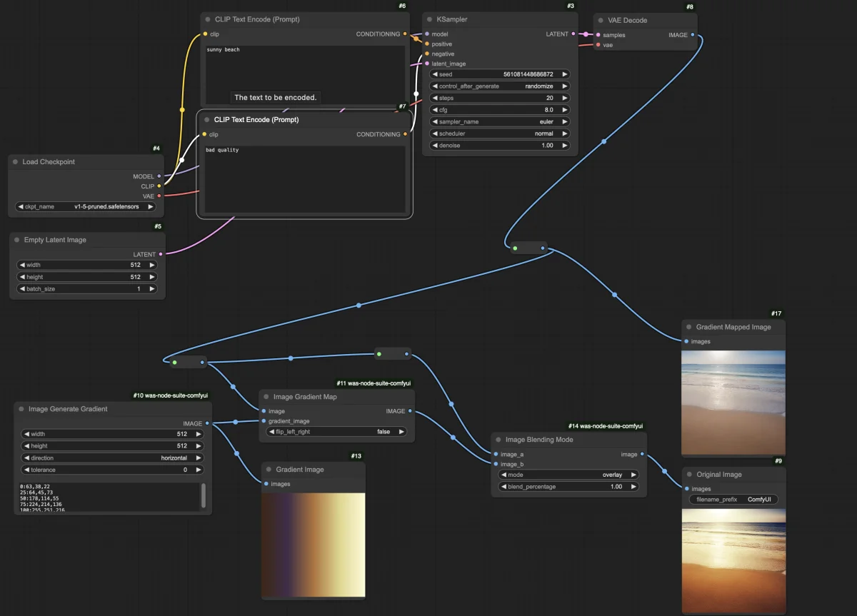Collapse the Load Checkpoint node via its title dot
The image size is (857, 616).
15,162
